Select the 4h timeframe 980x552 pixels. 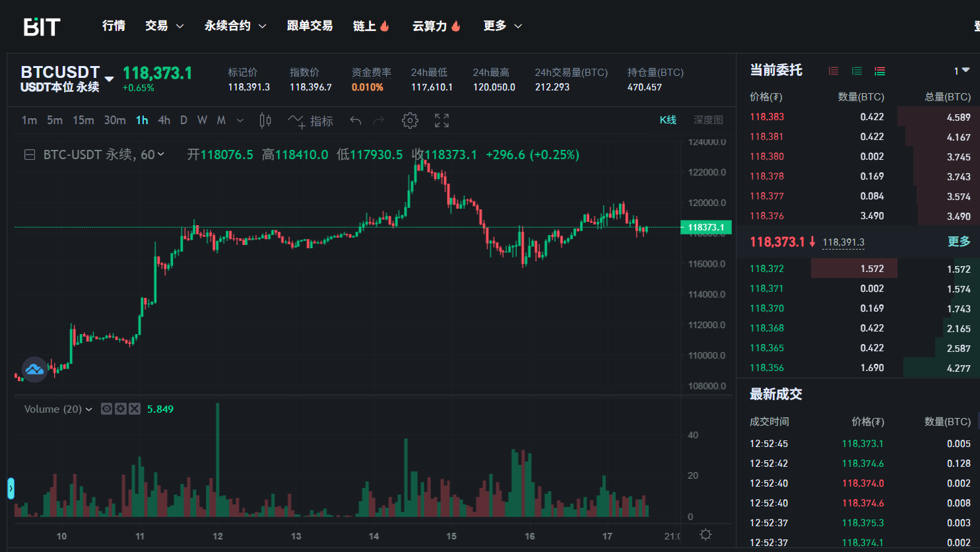164,120
